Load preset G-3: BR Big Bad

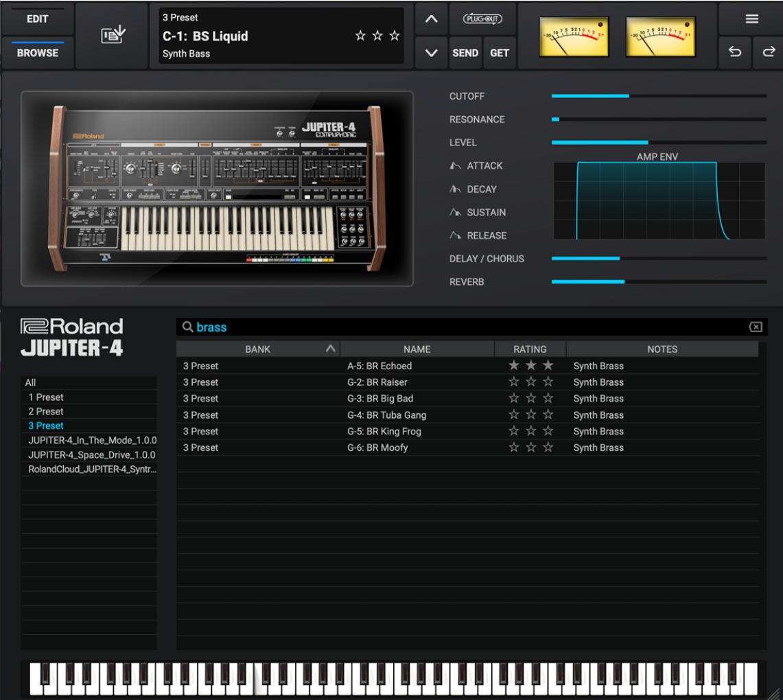pos(467,399)
